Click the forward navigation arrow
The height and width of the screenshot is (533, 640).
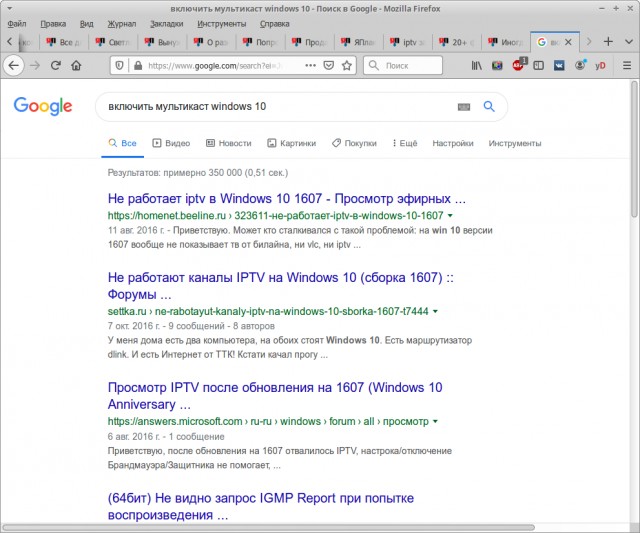tap(35, 65)
